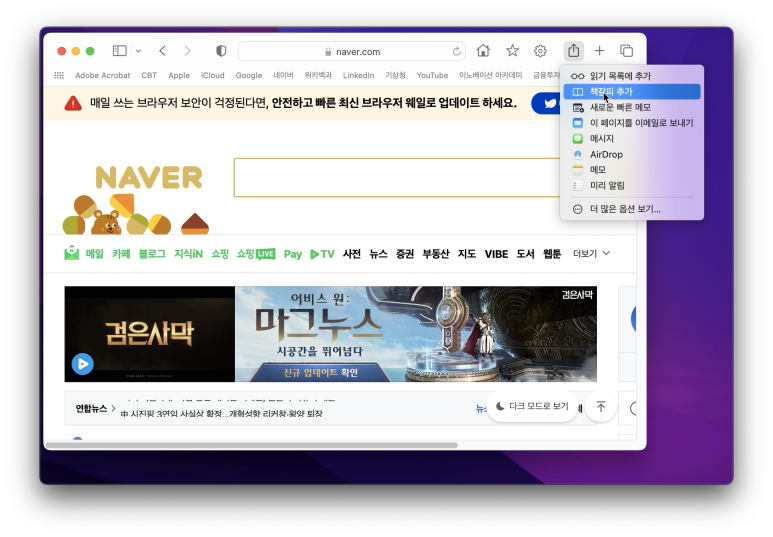
Task: Open the Google bookmark
Action: pos(248,75)
